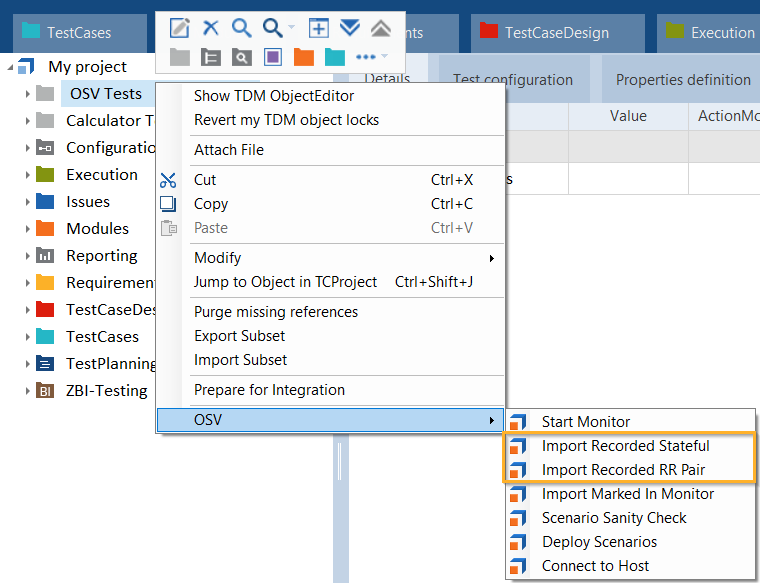Open the Properties definition tab
Screen dimensions: 760x583
click(682, 80)
